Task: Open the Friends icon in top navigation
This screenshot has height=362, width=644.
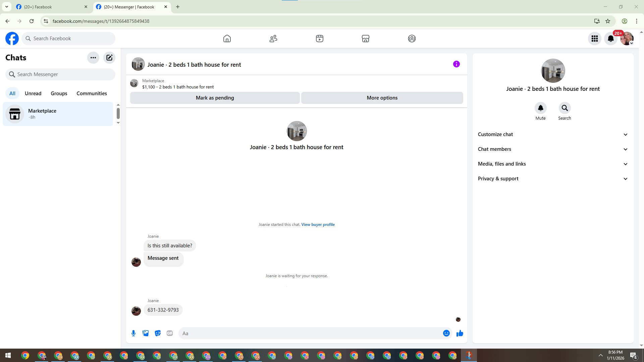Action: pos(273,39)
